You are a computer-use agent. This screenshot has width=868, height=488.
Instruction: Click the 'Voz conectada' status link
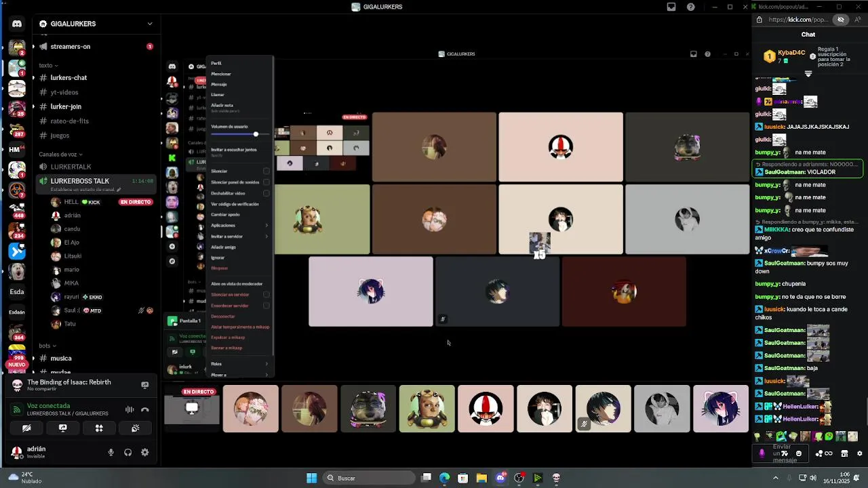pos(48,406)
